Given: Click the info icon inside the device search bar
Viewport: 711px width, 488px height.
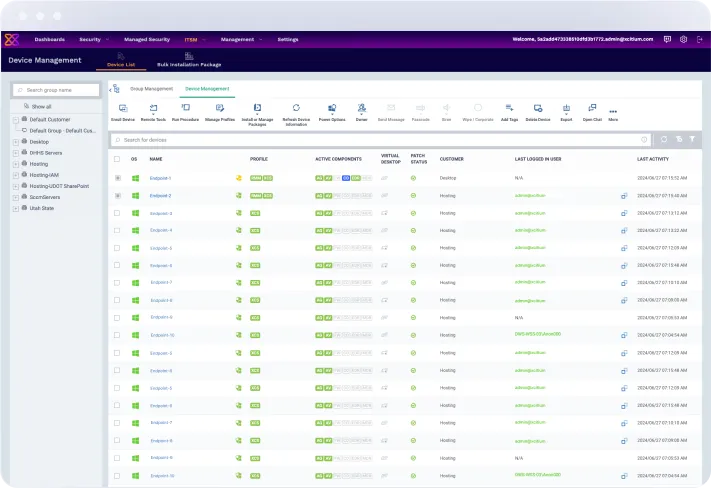Looking at the screenshot, I should (644, 140).
